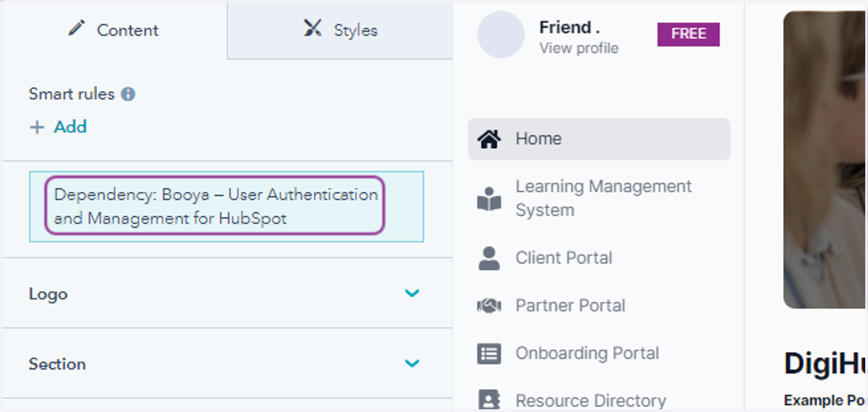Click the blurred hero image thumbnail
868x412 pixels.
825,159
